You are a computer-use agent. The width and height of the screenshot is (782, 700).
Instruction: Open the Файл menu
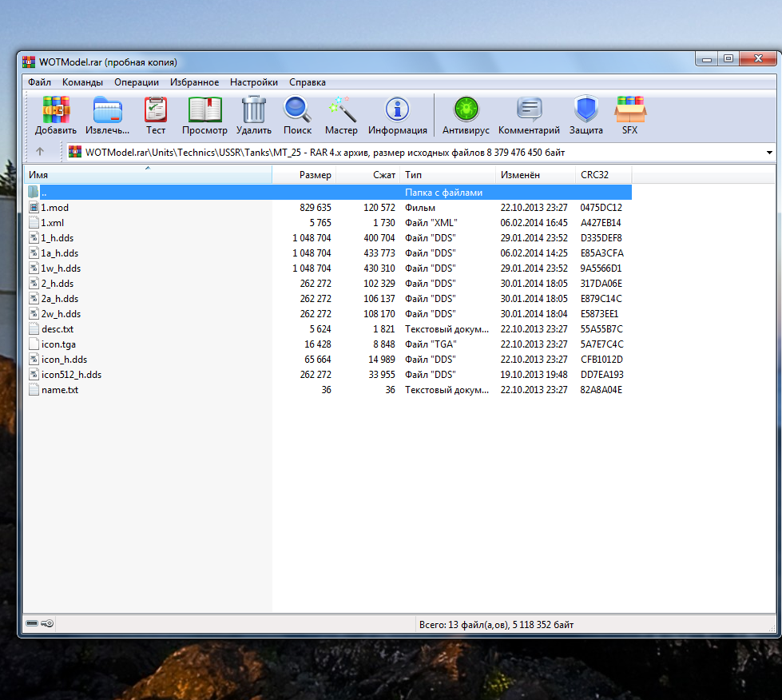pos(39,82)
